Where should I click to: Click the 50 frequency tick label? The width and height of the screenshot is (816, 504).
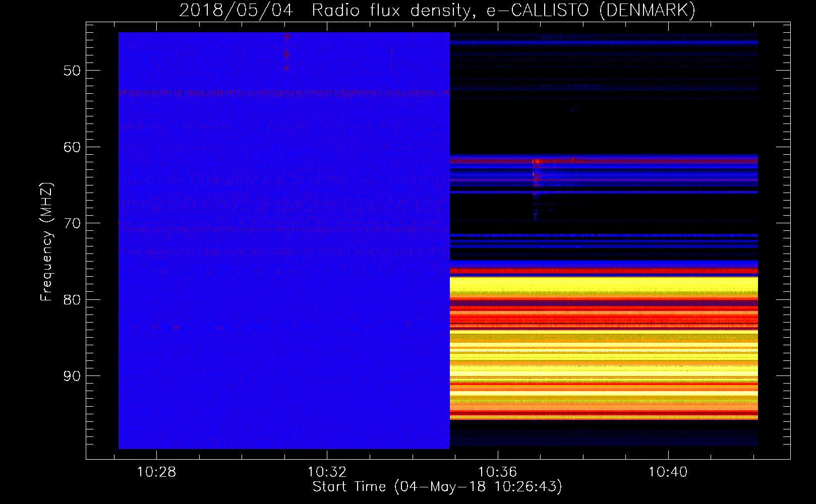click(x=72, y=71)
